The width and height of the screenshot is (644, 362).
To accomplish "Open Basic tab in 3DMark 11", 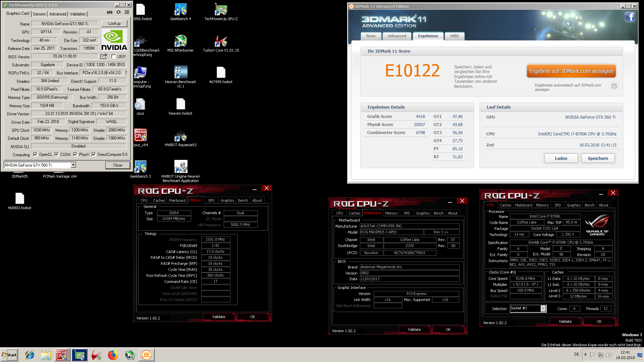I will (371, 36).
